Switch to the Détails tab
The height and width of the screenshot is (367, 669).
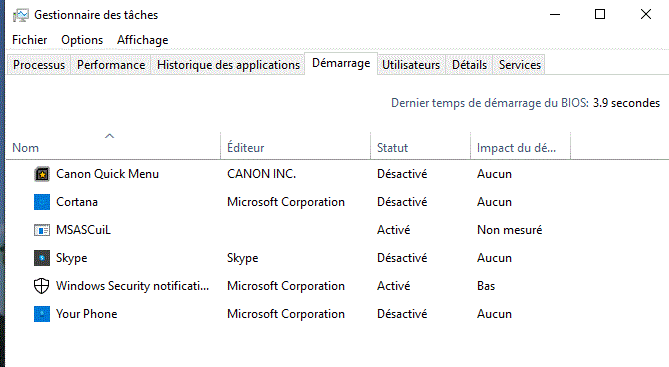tap(469, 65)
